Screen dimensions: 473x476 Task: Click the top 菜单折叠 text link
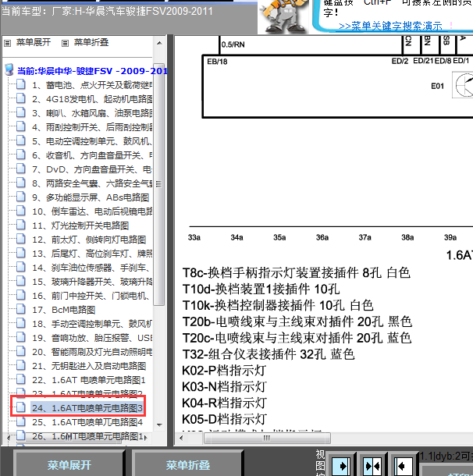click(91, 42)
